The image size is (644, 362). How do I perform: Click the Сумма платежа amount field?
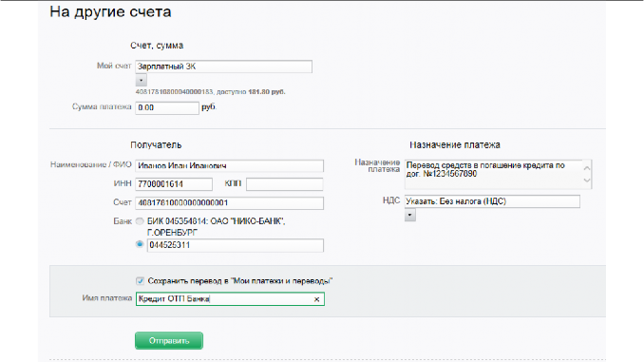(167, 107)
